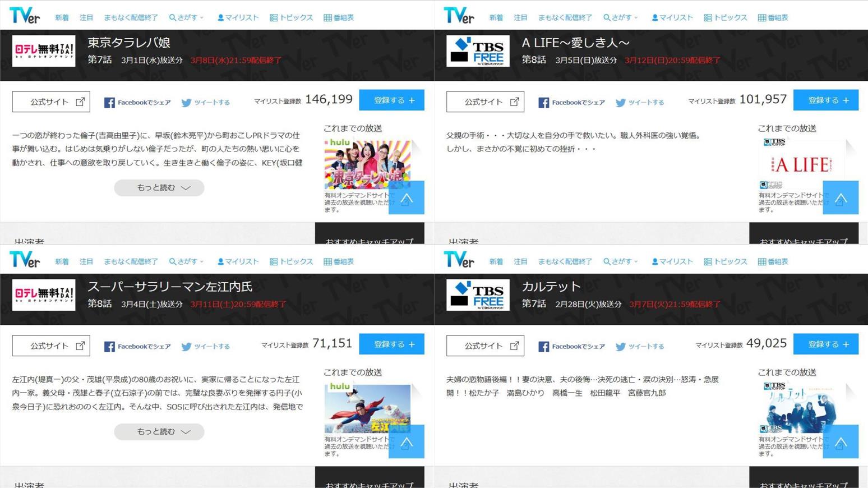Click the TBS FREE logo beside A LIFE～愛しき人～
The height and width of the screenshot is (488, 868).
(478, 51)
